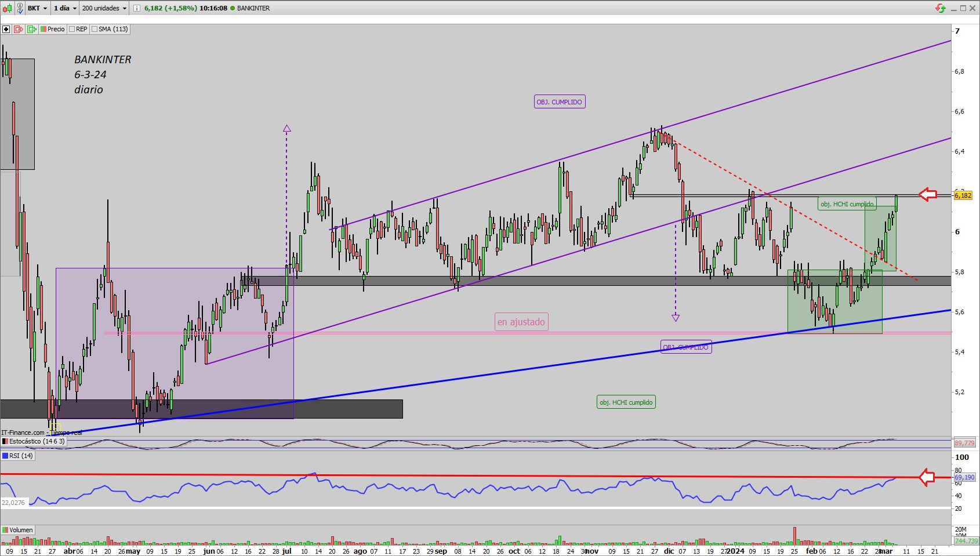The image size is (980, 556).
Task: Click the 89,779 stochastic value tag
Action: 964,443
